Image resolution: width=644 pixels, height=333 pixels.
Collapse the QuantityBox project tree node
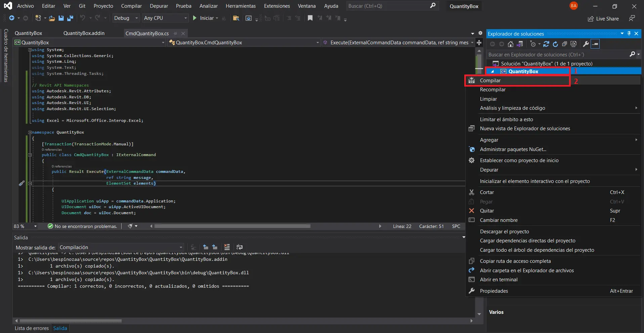coord(492,72)
